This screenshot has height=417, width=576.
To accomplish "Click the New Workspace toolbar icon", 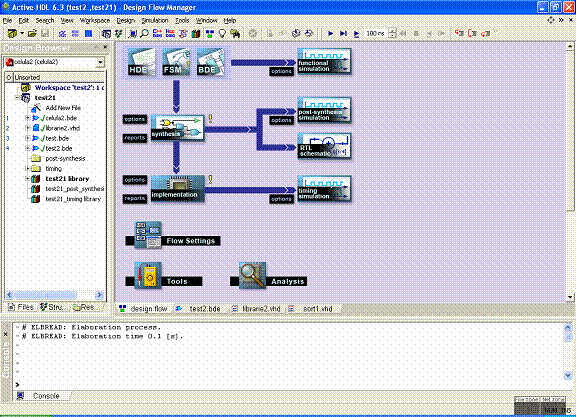I will (x=12, y=33).
